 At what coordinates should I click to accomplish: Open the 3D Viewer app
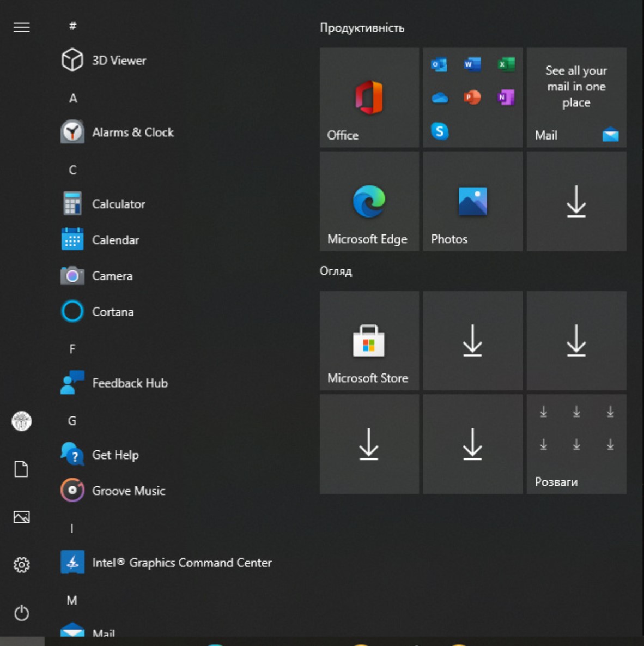118,60
